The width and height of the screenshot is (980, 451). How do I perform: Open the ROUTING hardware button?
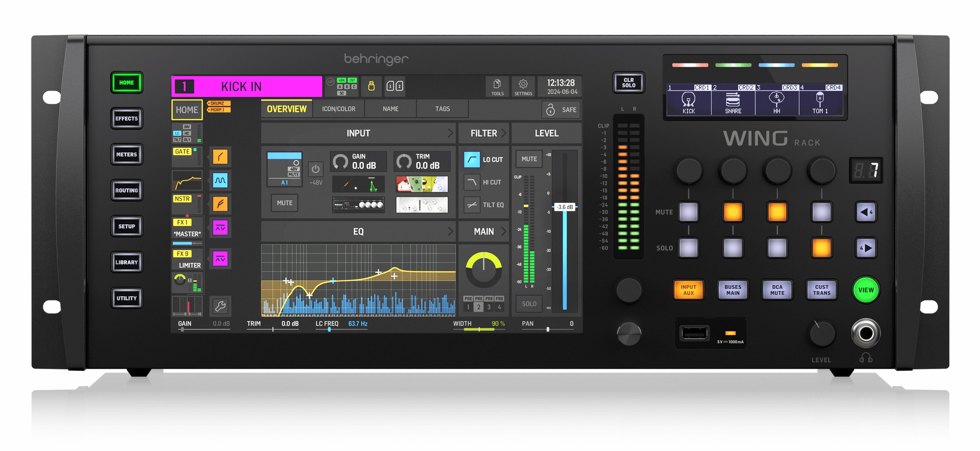tap(126, 190)
